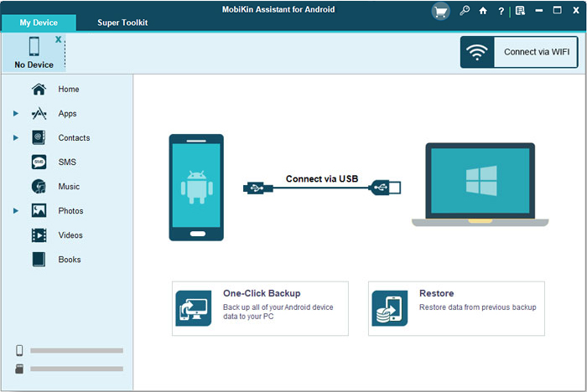Viewport: 587px width, 392px height.
Task: Select the Apps sidebar icon
Action: [39, 113]
